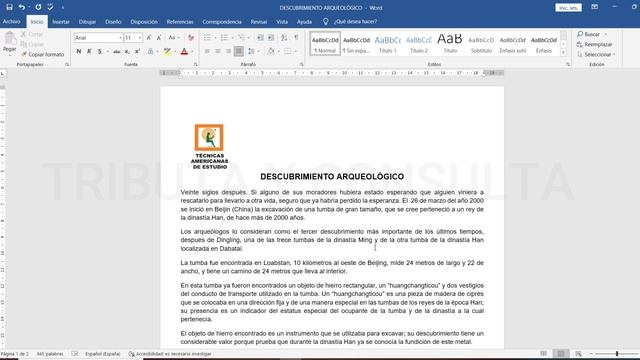The image size is (640, 360).
Task: Switch to the Revisar tab
Action: [x=258, y=22]
